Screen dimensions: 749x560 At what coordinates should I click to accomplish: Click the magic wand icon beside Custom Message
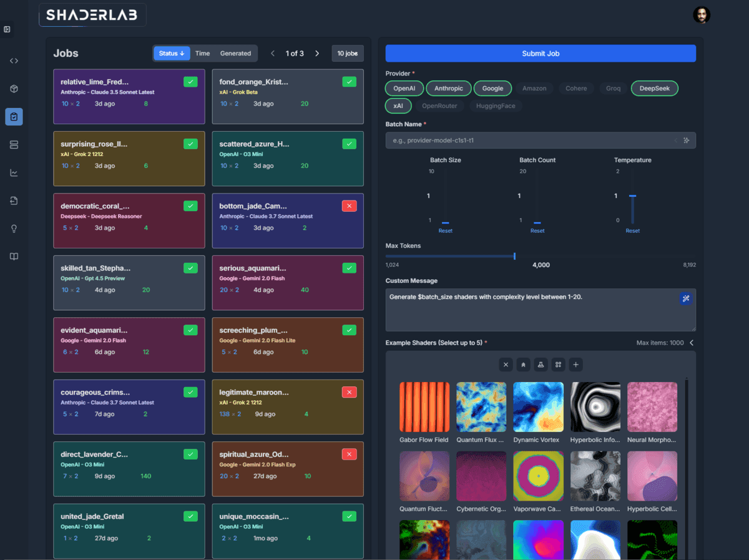[x=685, y=298]
